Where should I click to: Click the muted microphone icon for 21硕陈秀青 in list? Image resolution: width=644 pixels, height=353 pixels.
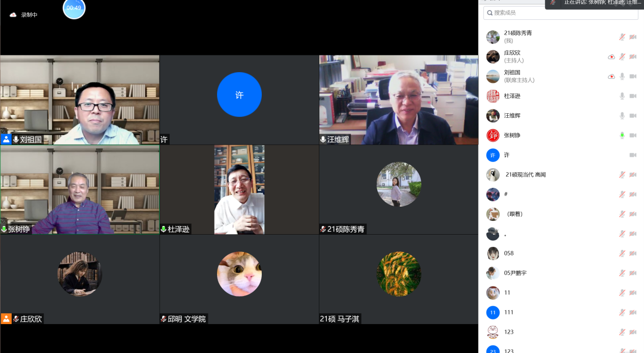pos(622,37)
